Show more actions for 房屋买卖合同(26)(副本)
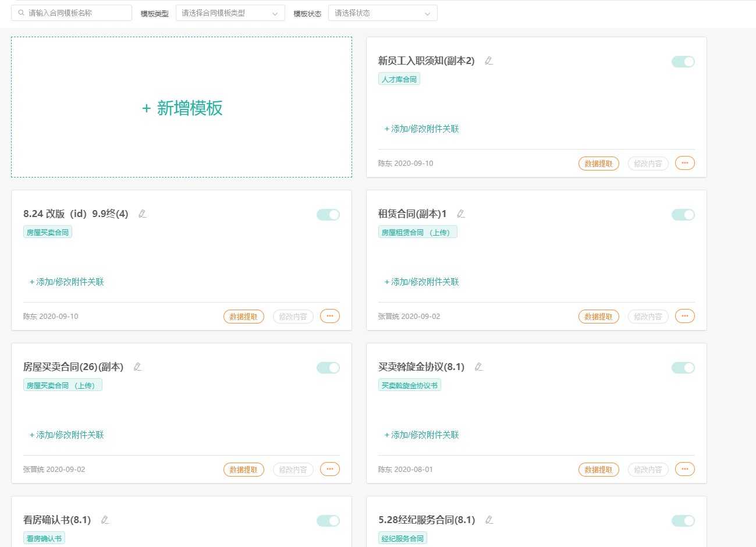 [330, 469]
